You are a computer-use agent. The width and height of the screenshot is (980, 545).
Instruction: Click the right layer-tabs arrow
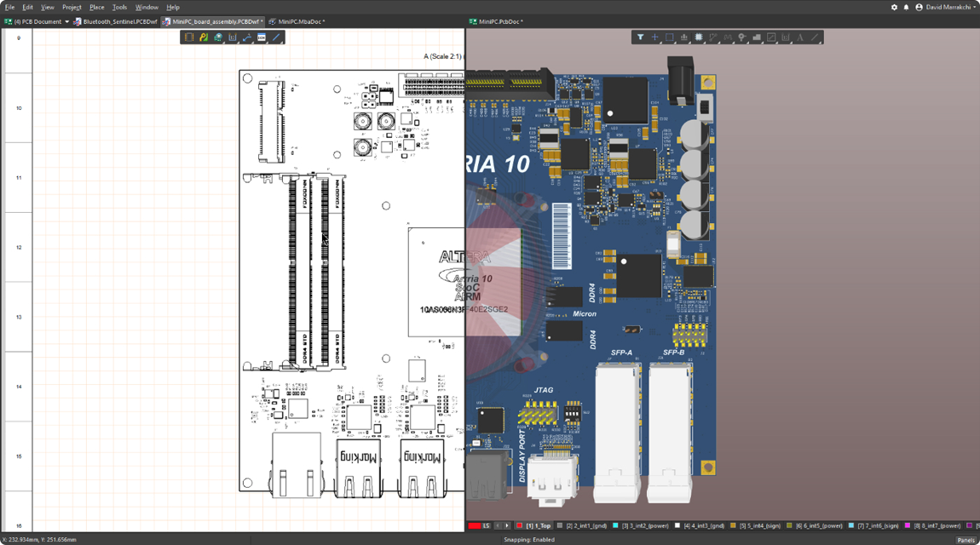[x=507, y=525]
